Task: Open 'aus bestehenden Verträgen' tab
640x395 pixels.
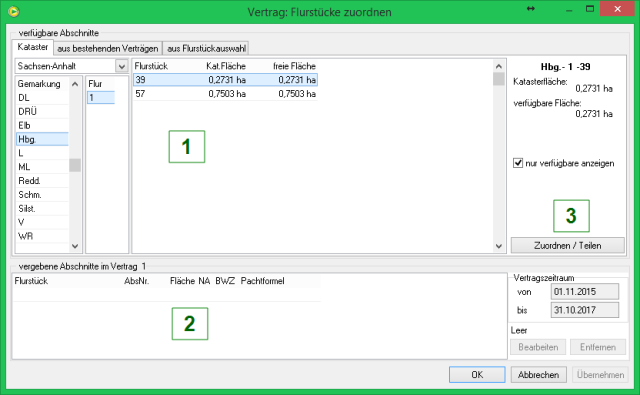Action: coord(108,49)
